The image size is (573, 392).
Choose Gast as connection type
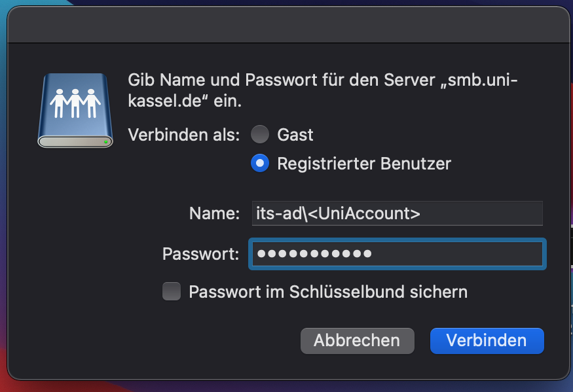tap(259, 134)
